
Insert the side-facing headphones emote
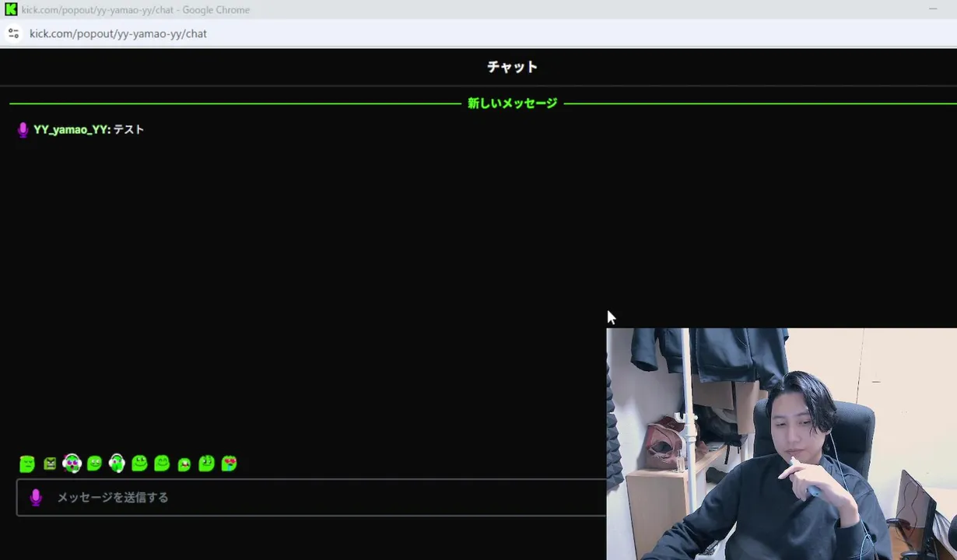pos(117,464)
